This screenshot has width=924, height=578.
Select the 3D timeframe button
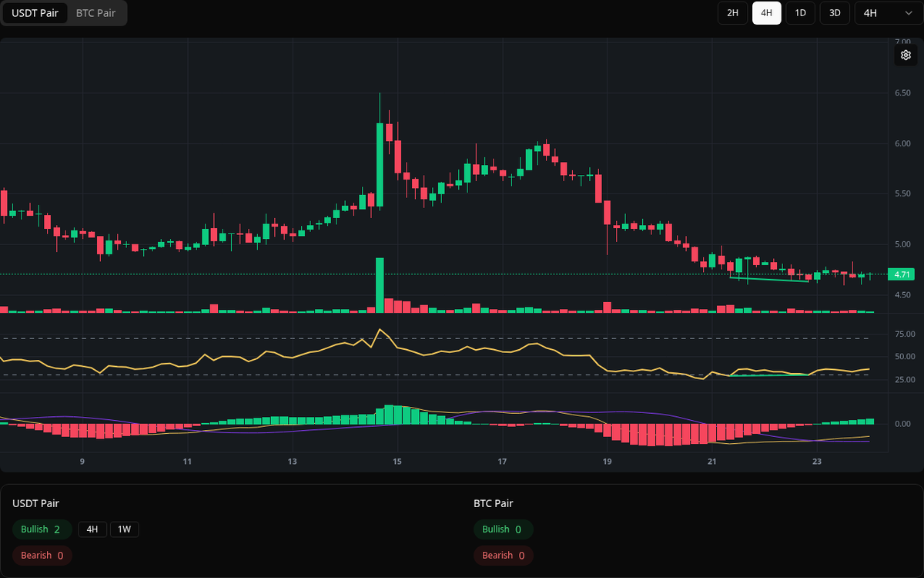pos(834,13)
